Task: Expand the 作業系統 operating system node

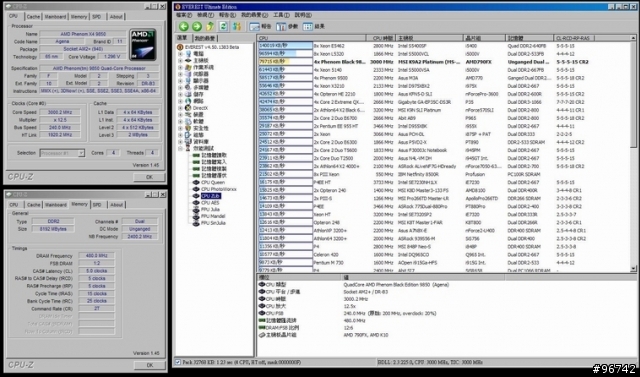Action: point(180,67)
